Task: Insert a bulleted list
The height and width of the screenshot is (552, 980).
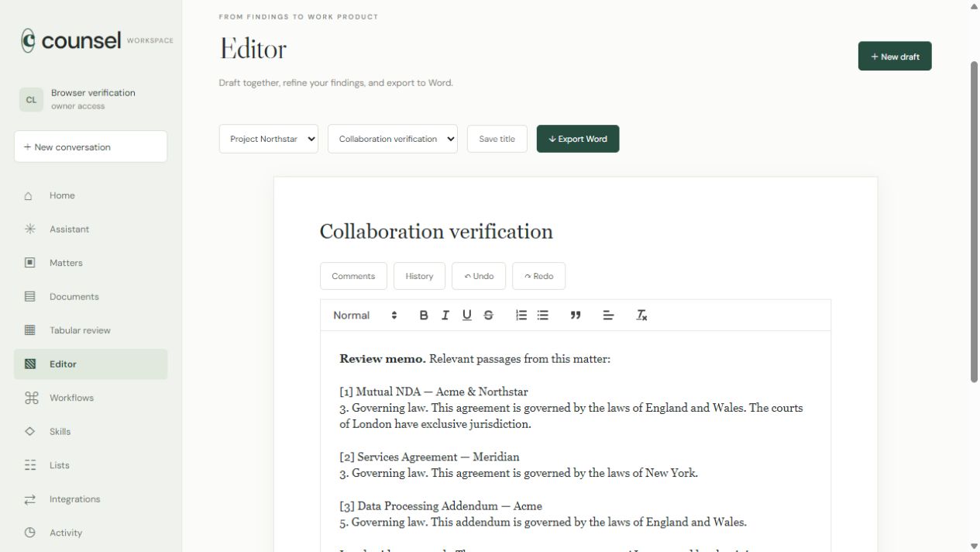Action: click(543, 315)
